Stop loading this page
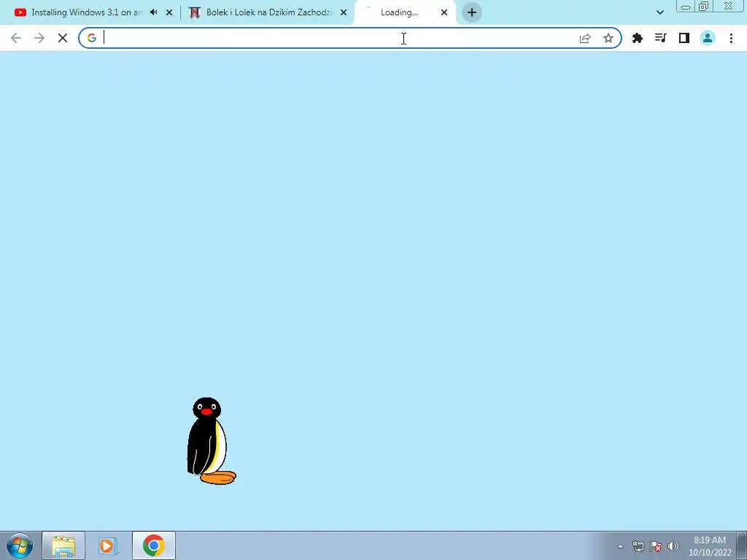 point(63,38)
